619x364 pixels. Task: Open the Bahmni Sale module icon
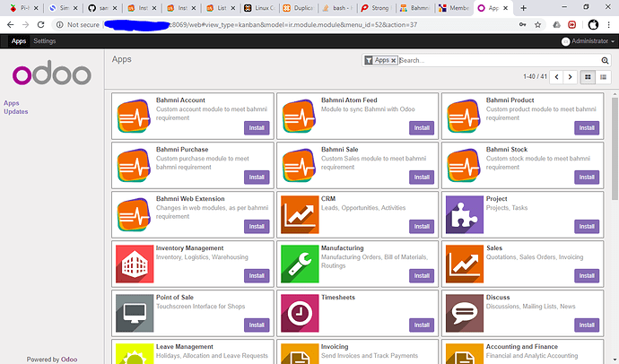300,165
